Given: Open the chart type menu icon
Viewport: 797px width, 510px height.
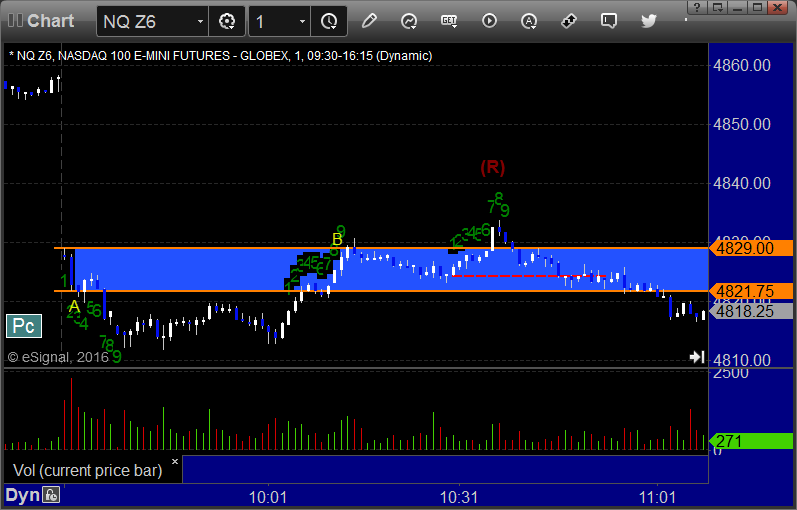Looking at the screenshot, I should (x=409, y=21).
